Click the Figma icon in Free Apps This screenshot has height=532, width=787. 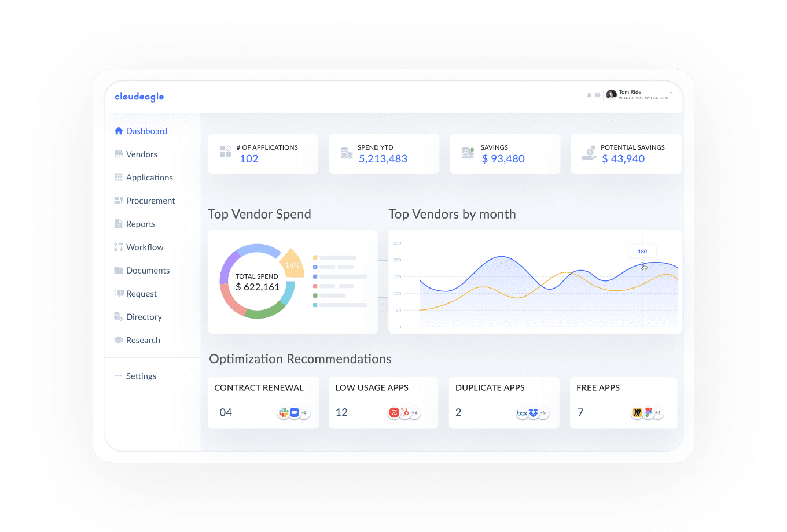click(648, 412)
